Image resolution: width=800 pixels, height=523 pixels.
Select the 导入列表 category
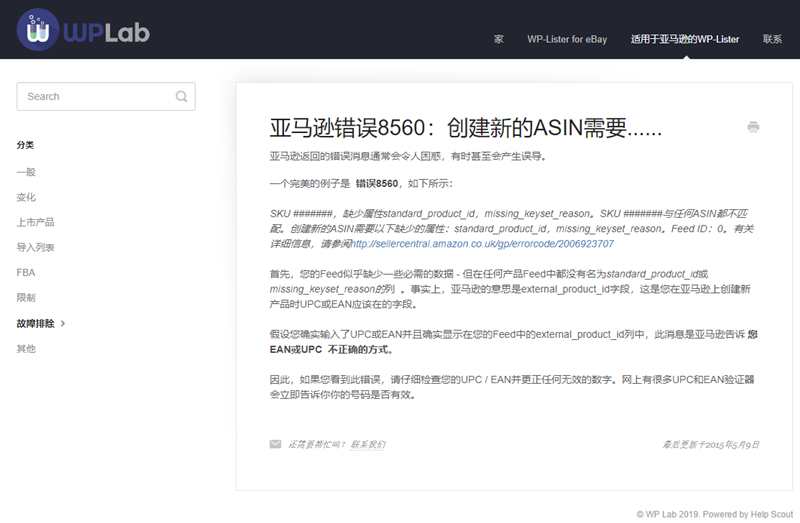[35, 247]
